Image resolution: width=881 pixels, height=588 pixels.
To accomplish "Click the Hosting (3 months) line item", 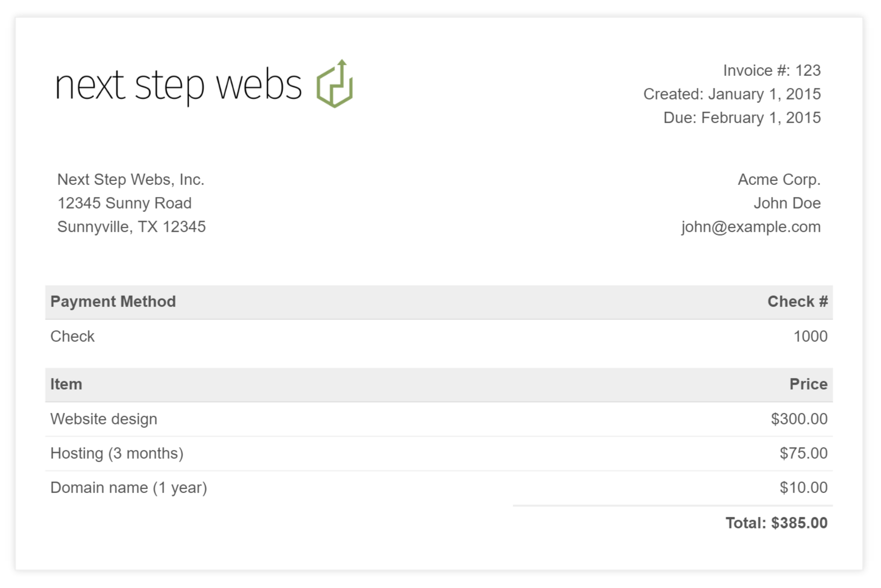I will pyautogui.click(x=116, y=453).
